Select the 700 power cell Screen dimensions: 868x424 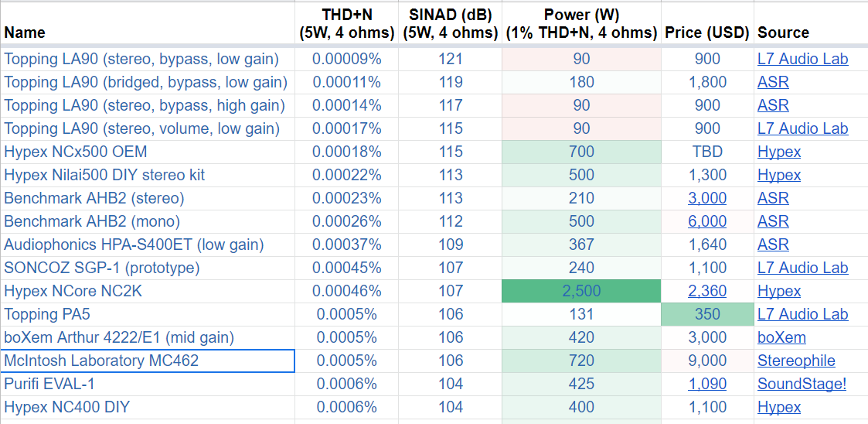point(581,152)
